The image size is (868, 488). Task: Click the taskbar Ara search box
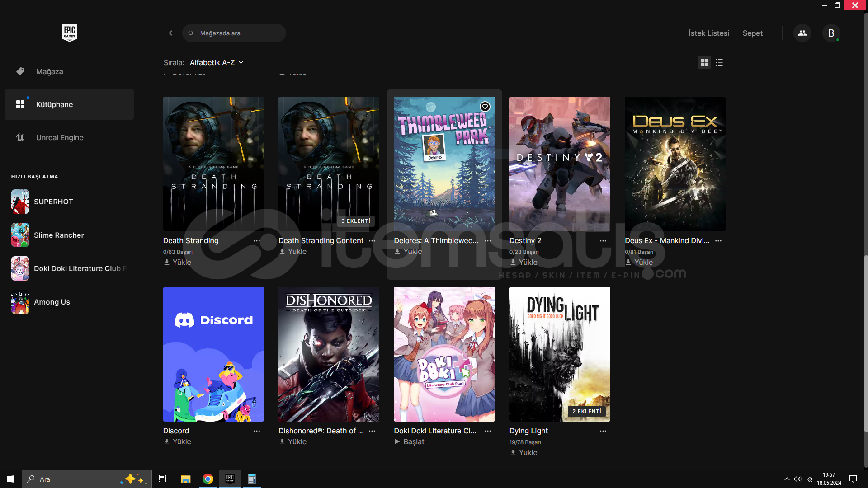[87, 479]
